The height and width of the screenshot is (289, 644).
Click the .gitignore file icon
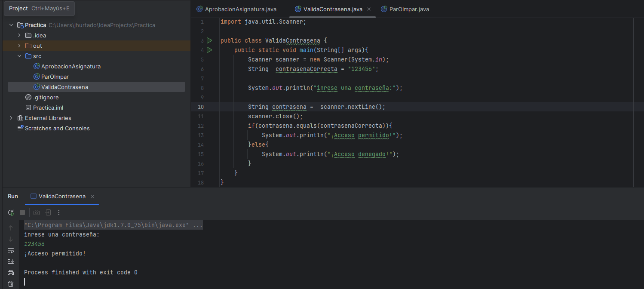pyautogui.click(x=28, y=97)
